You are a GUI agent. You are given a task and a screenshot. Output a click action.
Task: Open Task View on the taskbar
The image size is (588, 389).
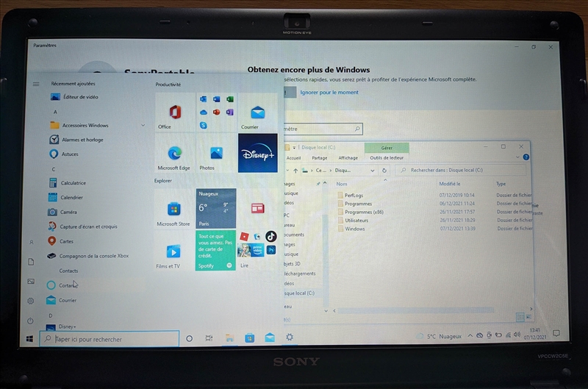point(209,338)
